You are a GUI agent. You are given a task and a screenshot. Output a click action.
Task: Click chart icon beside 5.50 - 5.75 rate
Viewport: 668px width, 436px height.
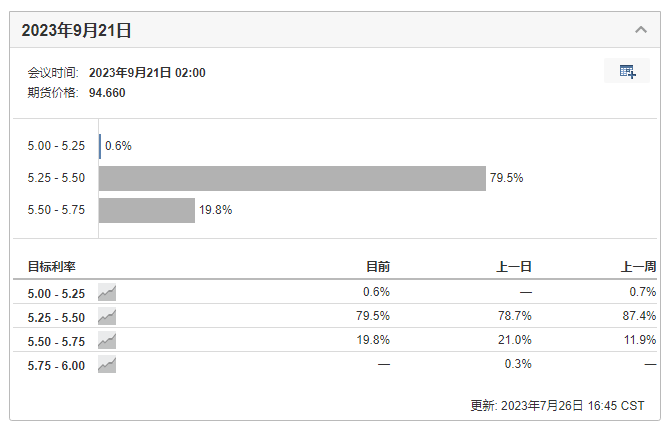[x=107, y=341]
